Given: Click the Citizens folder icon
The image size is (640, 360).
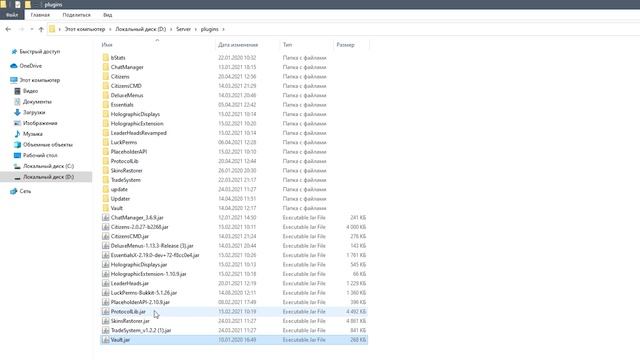Looking at the screenshot, I should [x=106, y=76].
